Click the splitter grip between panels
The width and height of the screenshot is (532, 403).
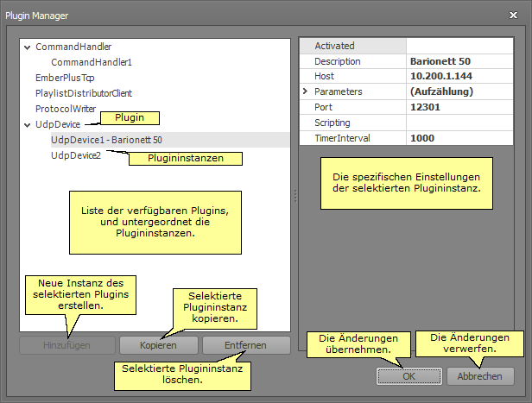295,196
